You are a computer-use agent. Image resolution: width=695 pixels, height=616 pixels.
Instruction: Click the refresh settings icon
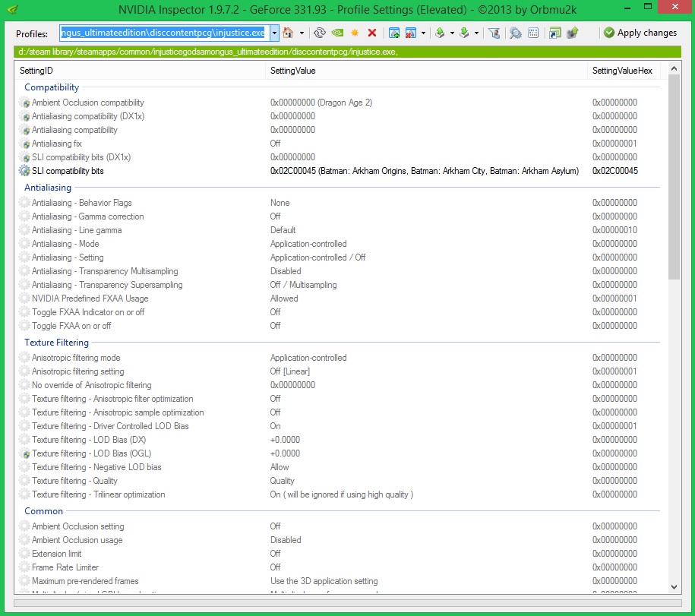320,33
